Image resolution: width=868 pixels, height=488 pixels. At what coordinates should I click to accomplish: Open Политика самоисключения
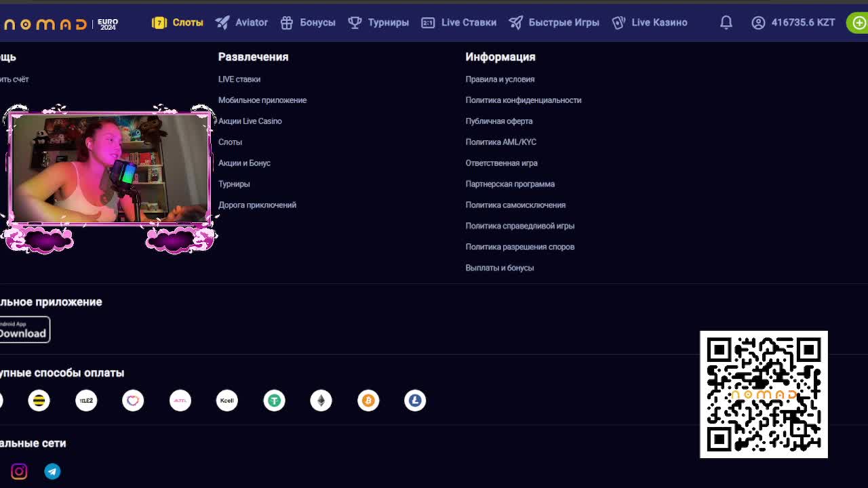pos(515,205)
